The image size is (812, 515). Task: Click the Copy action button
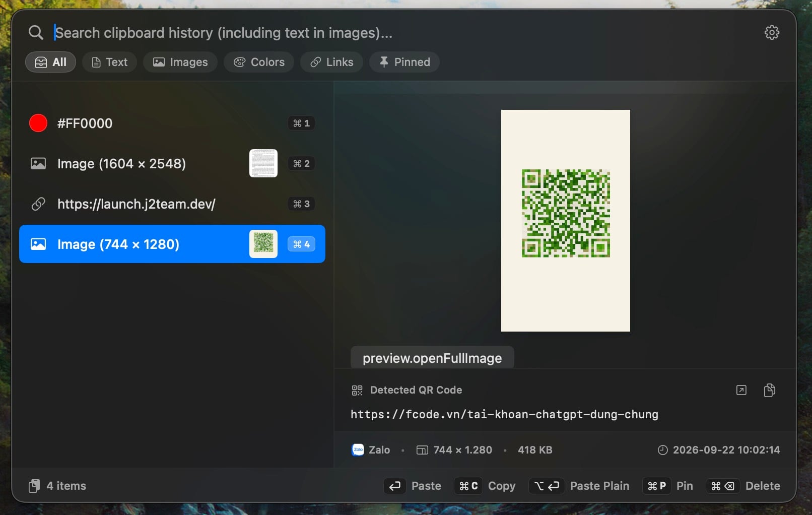coord(485,486)
